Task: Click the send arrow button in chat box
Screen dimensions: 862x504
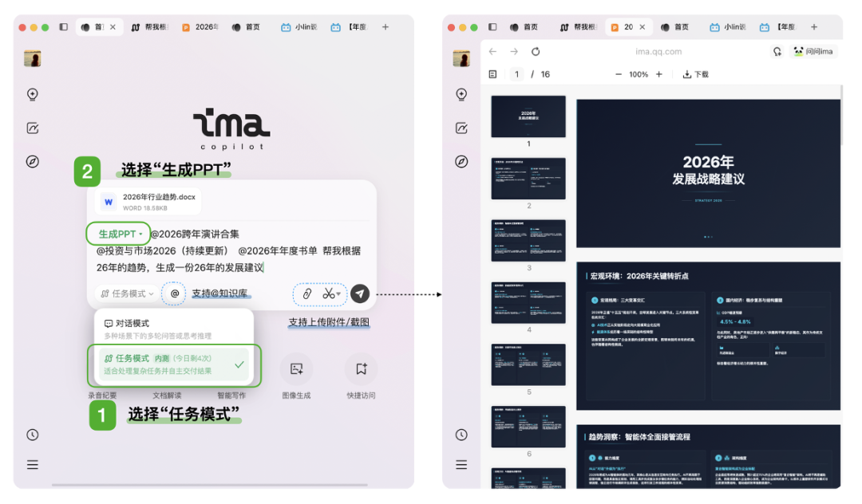Action: (x=361, y=293)
